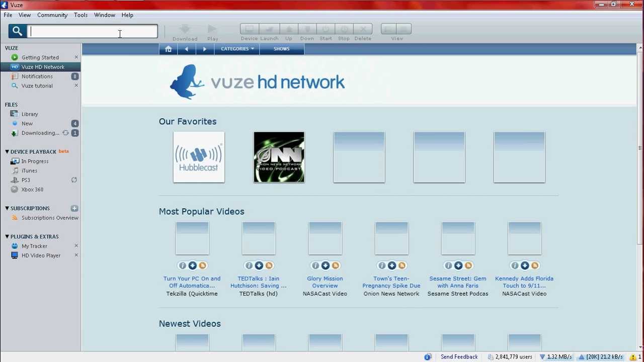Click the Play toolbar icon
The width and height of the screenshot is (644, 362).
212,29
